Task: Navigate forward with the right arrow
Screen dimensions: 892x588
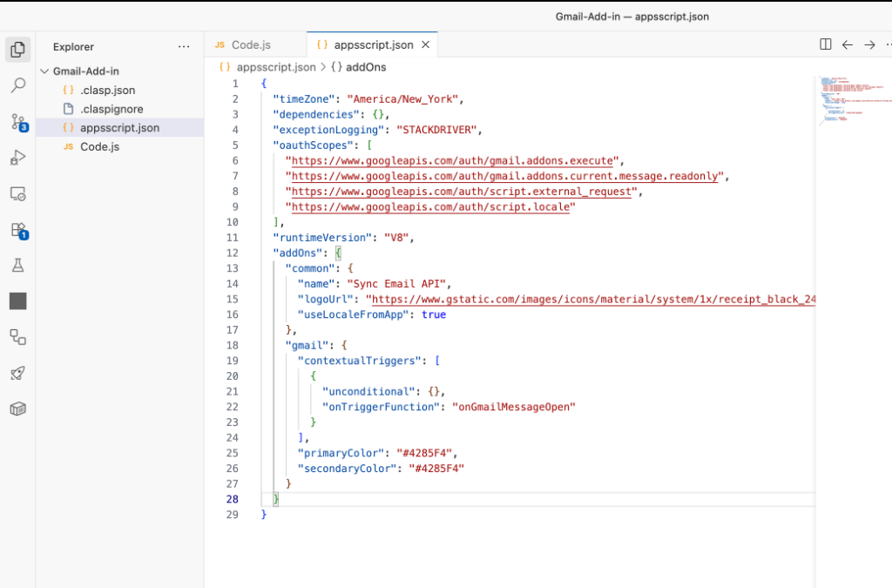Action: coord(869,45)
